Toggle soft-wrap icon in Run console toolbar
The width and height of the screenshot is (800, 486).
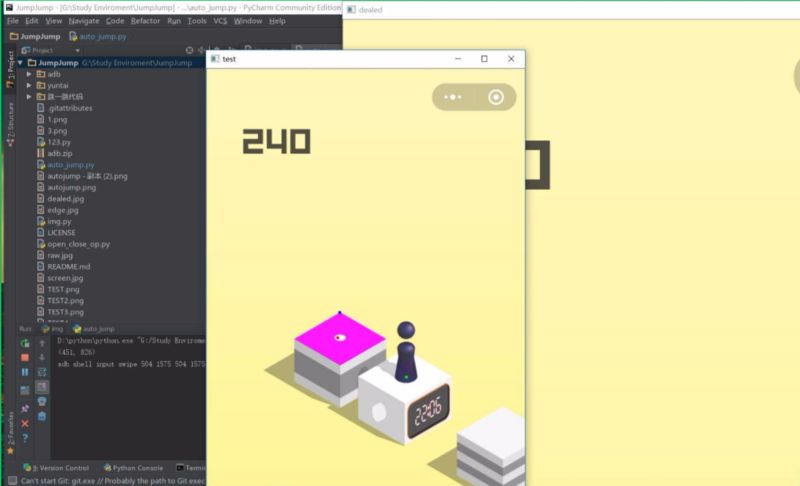click(42, 372)
